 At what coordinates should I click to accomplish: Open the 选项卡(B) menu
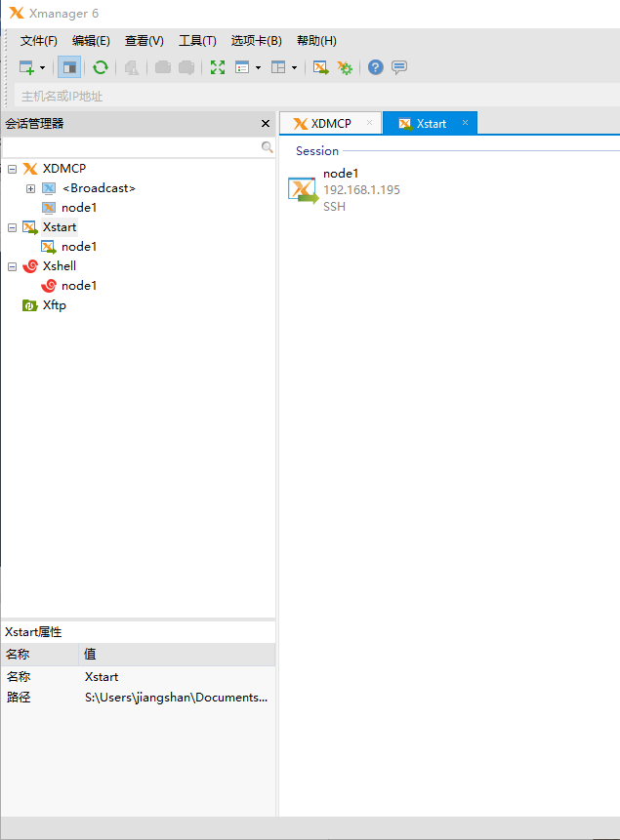coord(257,41)
